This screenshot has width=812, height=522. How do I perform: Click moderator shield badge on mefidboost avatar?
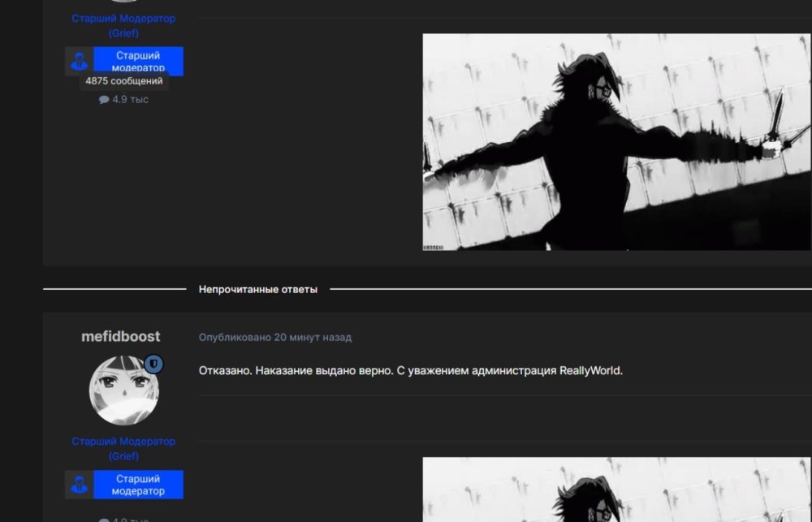click(x=153, y=364)
